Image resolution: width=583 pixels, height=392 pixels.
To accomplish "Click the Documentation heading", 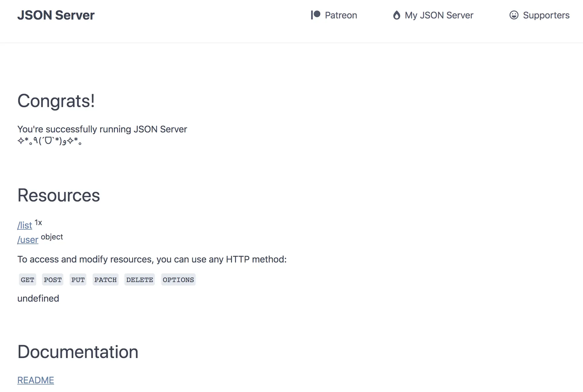I will click(78, 352).
